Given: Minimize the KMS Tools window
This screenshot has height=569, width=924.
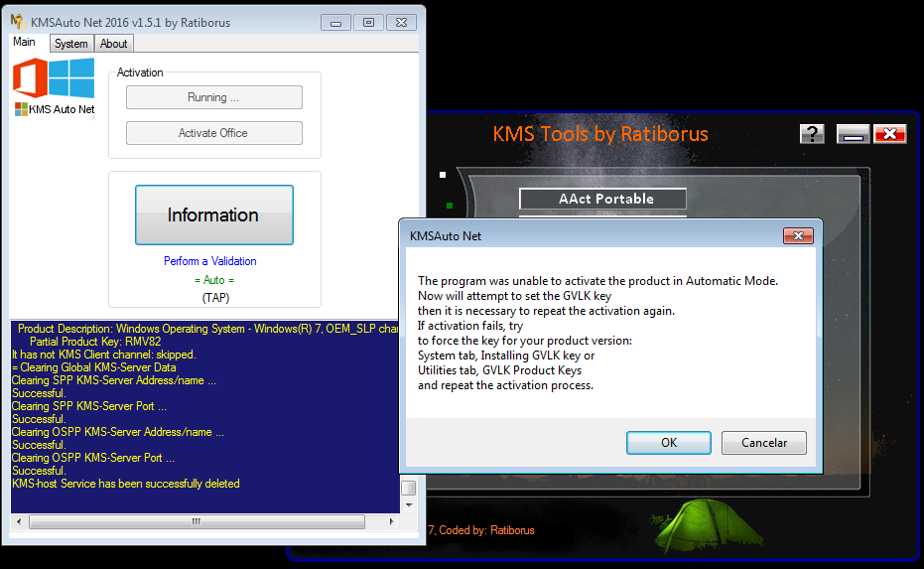Looking at the screenshot, I should coord(853,134).
